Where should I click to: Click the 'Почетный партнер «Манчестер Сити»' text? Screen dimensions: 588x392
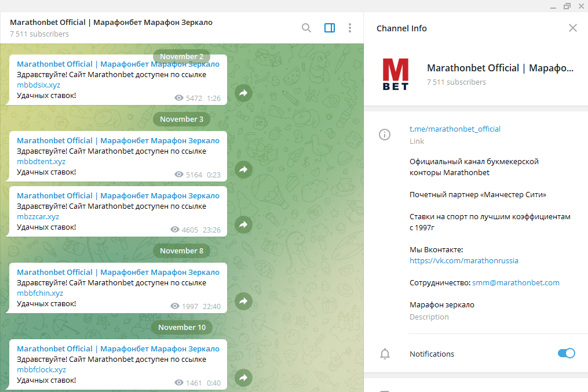[x=478, y=195]
